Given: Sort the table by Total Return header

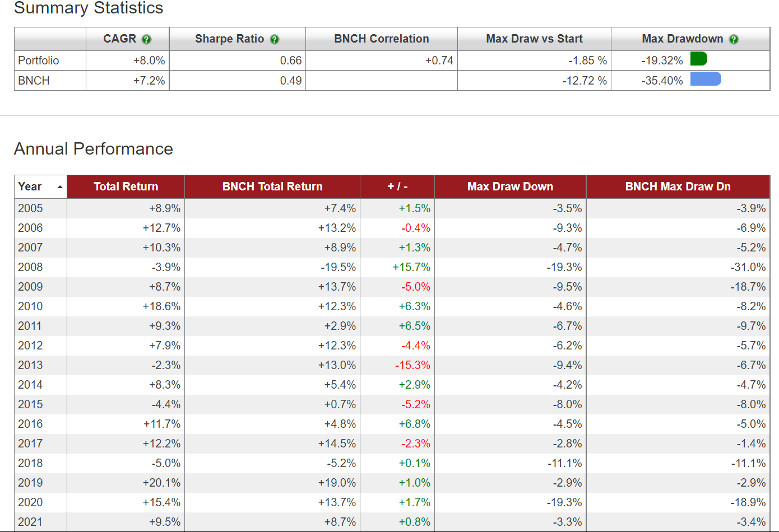Looking at the screenshot, I should [126, 186].
